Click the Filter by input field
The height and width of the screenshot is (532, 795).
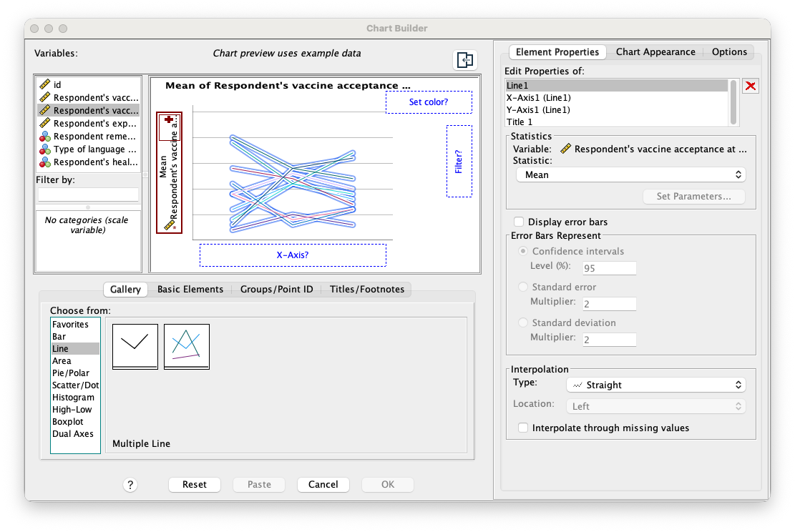tap(88, 194)
